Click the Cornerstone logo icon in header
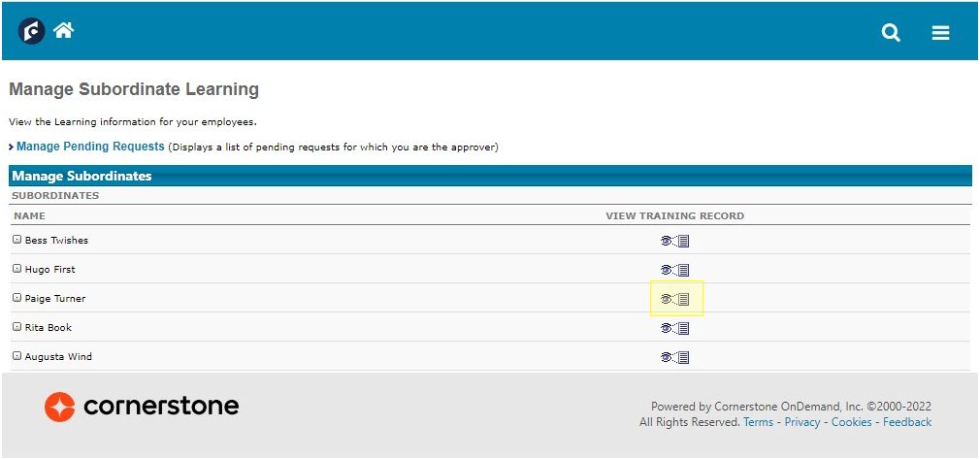Image resolution: width=980 pixels, height=459 pixels. coord(31,31)
